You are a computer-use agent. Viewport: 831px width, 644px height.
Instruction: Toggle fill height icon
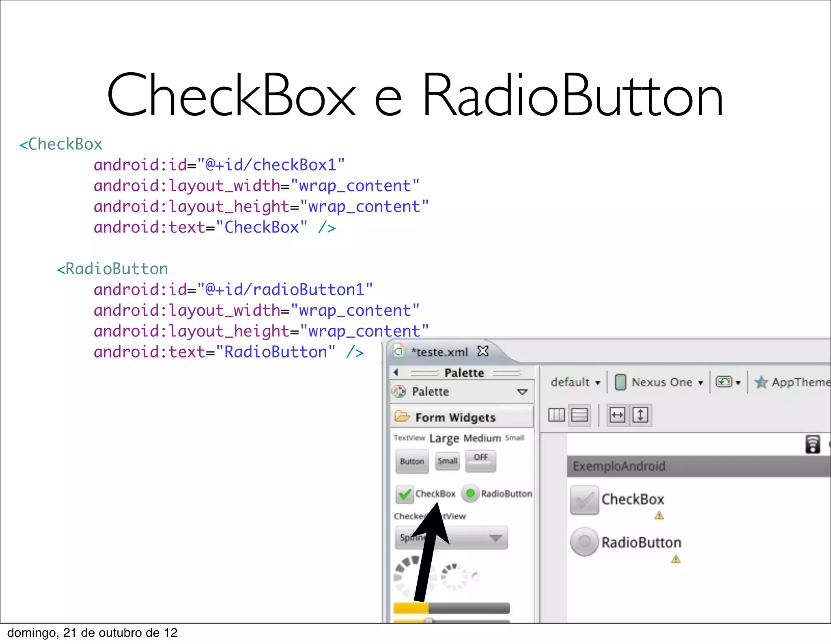tap(640, 415)
